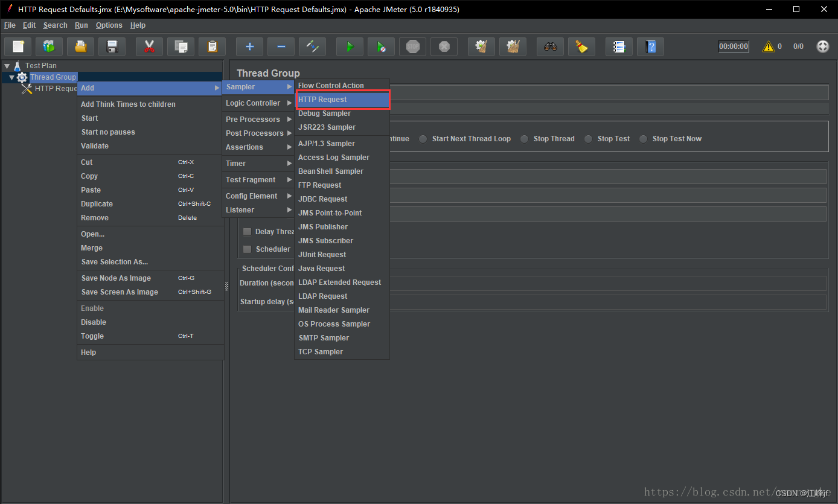
Task: Open the Function Helper dialog icon
Action: click(x=619, y=46)
